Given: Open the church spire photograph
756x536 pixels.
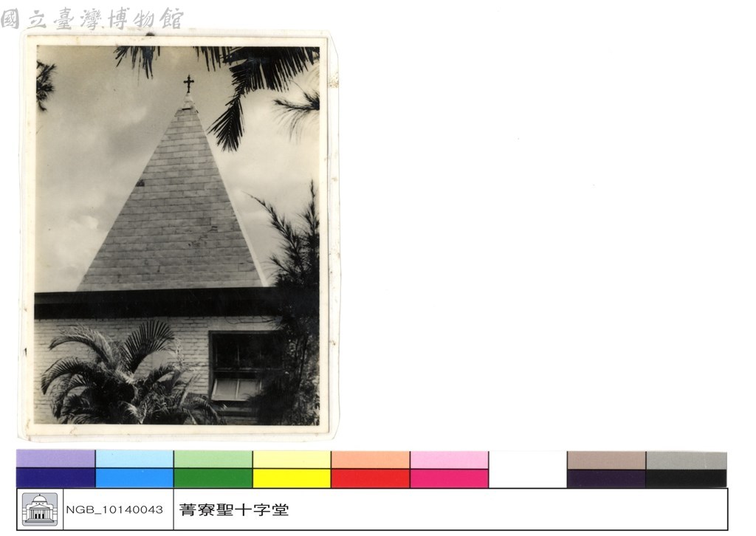Looking at the screenshot, I should point(177,236).
